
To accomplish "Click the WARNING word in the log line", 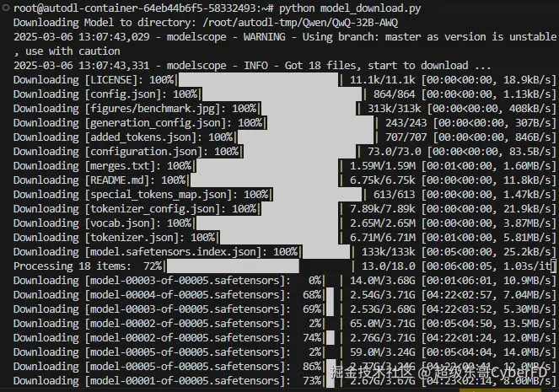I will 264,37.
